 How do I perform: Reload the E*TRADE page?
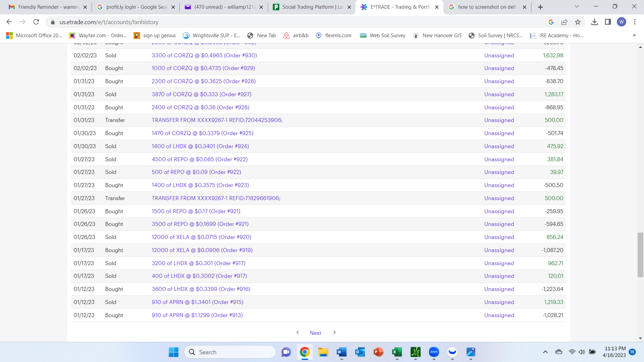36,22
